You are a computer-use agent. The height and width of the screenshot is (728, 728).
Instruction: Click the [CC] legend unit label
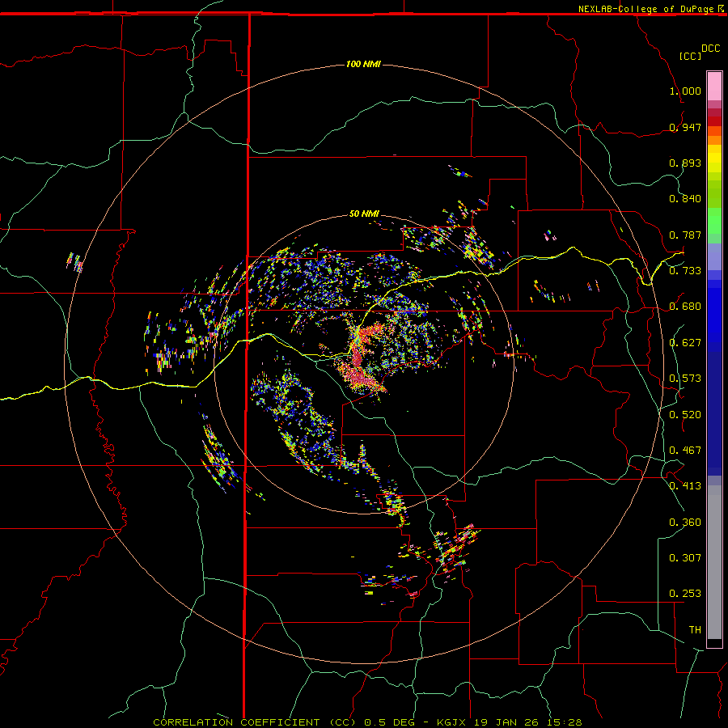(x=690, y=56)
